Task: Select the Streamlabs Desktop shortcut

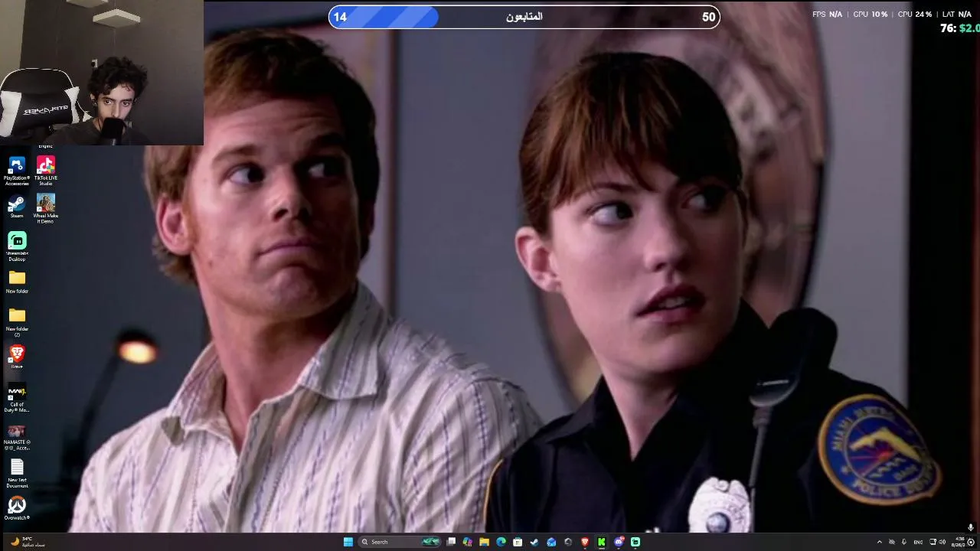Action: coord(17,246)
